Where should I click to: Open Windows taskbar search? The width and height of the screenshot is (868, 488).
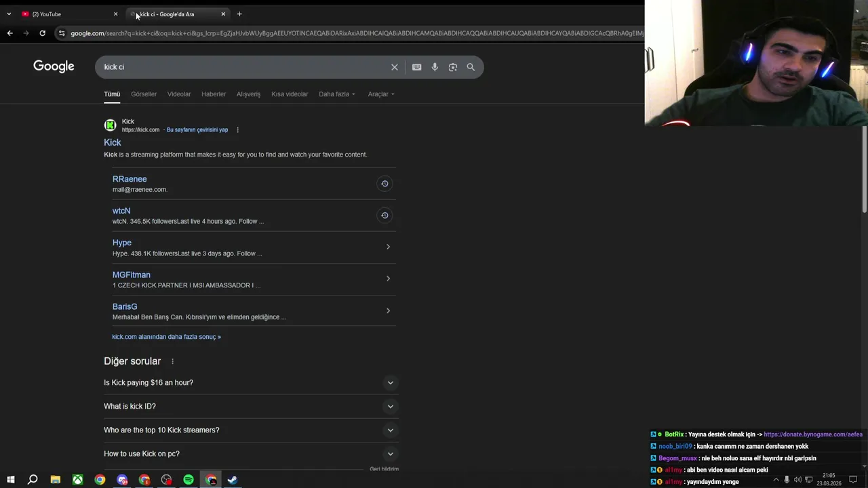(x=33, y=480)
